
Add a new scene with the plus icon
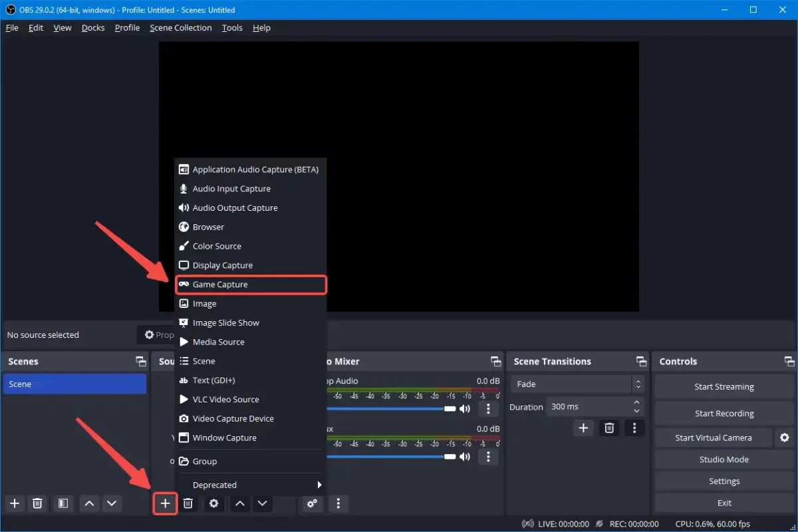[x=15, y=503]
